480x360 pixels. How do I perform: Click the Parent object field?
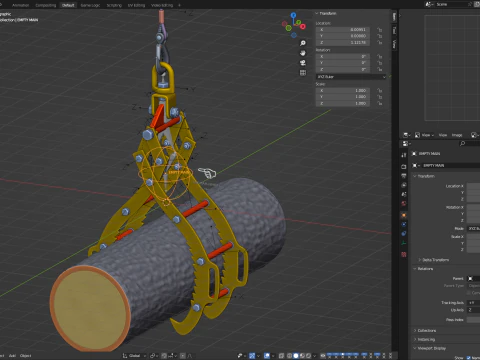click(x=473, y=278)
